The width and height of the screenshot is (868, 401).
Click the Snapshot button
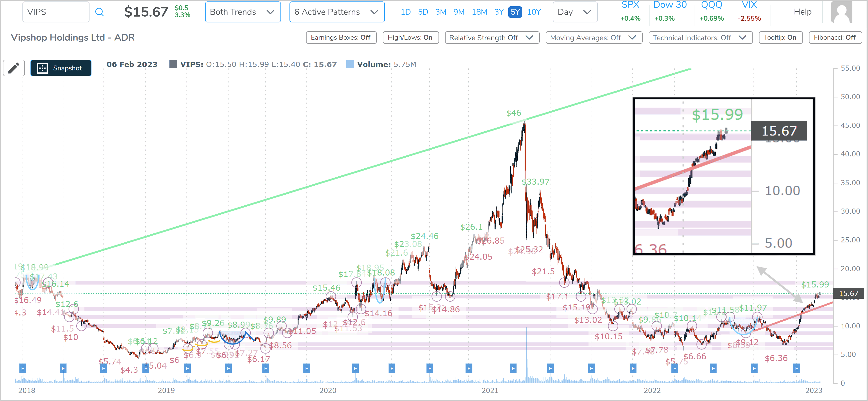(x=61, y=68)
